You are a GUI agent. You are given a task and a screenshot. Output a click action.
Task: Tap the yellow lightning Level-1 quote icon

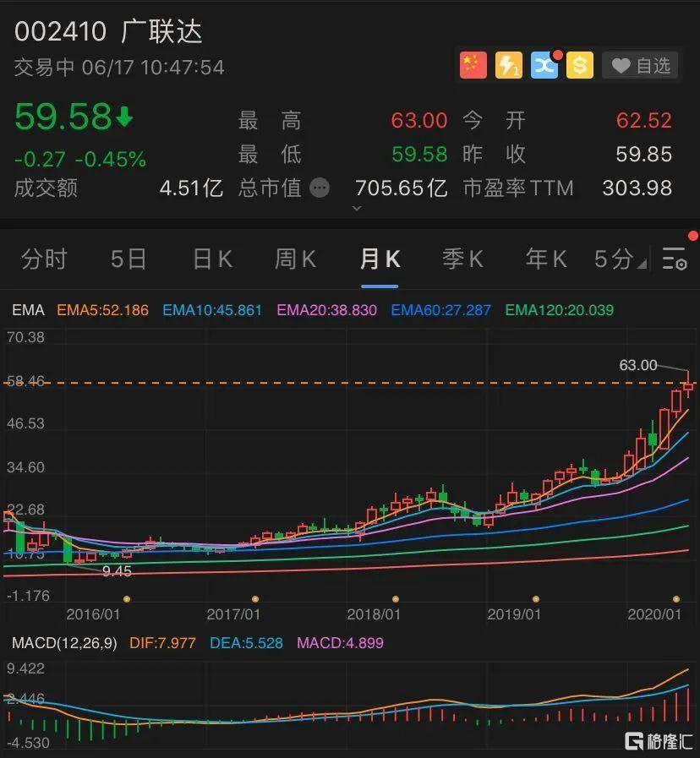(x=509, y=65)
